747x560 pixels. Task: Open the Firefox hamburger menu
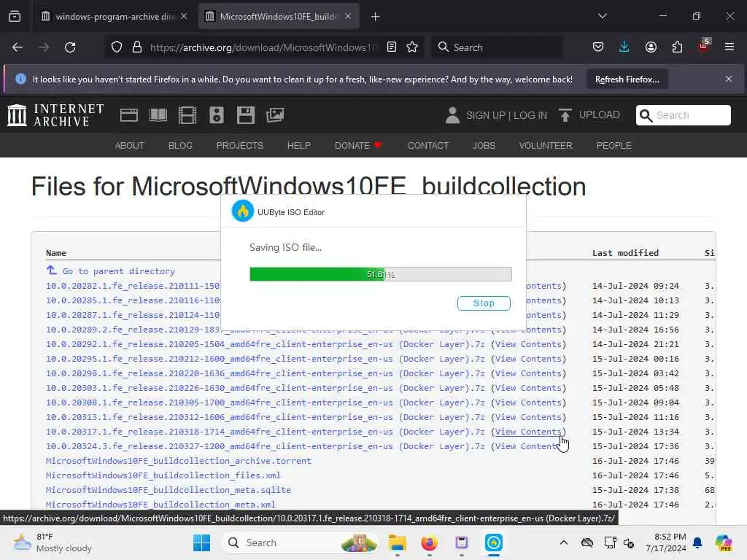pyautogui.click(x=729, y=47)
